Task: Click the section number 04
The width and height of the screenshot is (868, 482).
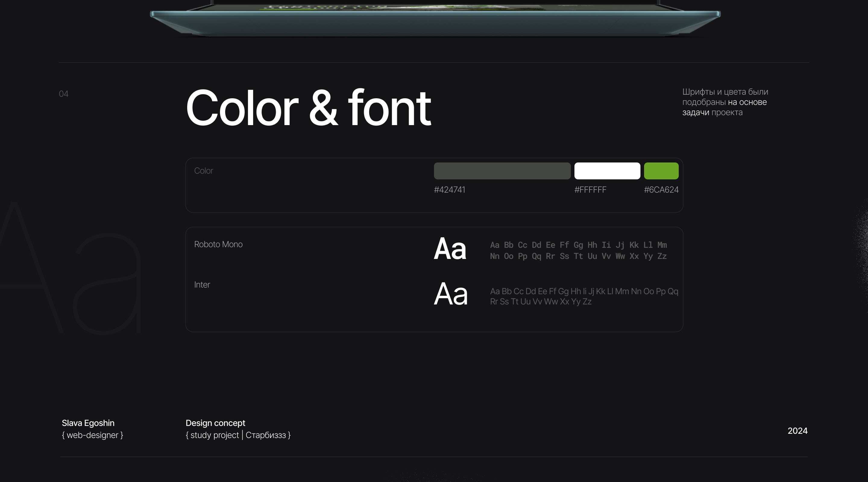Action: click(x=64, y=94)
